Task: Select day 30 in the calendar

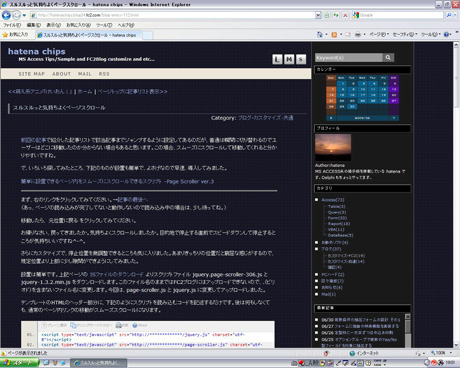Action: (x=352, y=107)
